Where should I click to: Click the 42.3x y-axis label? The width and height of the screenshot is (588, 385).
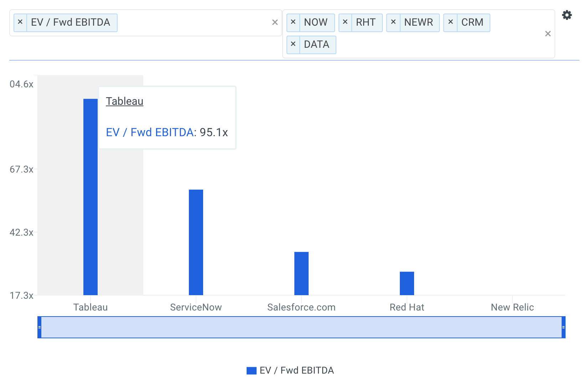(x=21, y=232)
